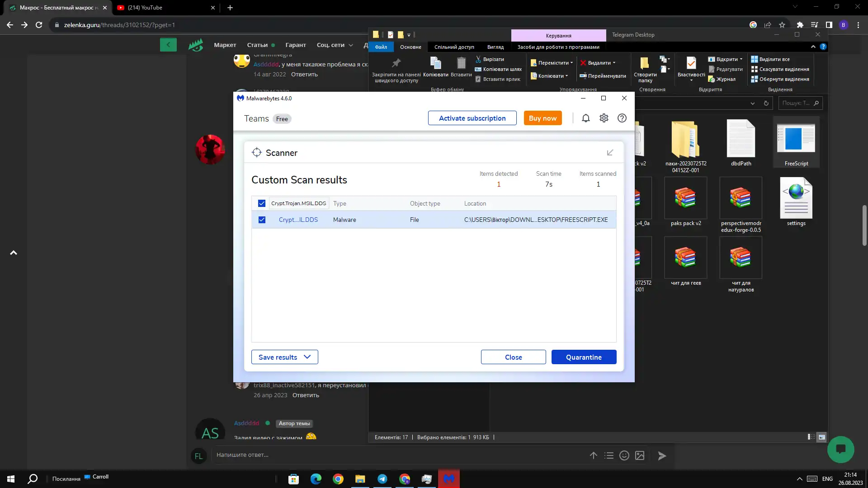Select paks pack v2 archive in Explorer
868x488 pixels.
pos(686,202)
